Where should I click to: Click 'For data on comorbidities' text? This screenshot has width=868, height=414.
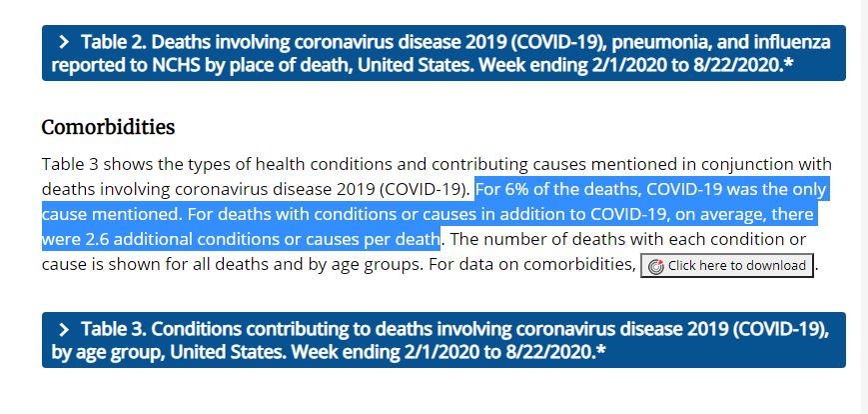click(537, 265)
